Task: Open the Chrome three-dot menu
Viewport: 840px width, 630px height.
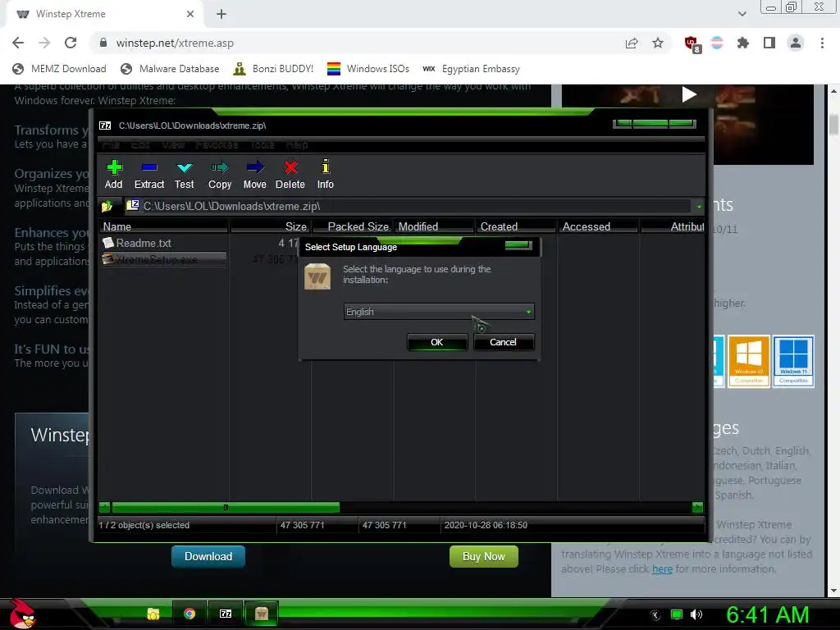Action: coord(822,43)
